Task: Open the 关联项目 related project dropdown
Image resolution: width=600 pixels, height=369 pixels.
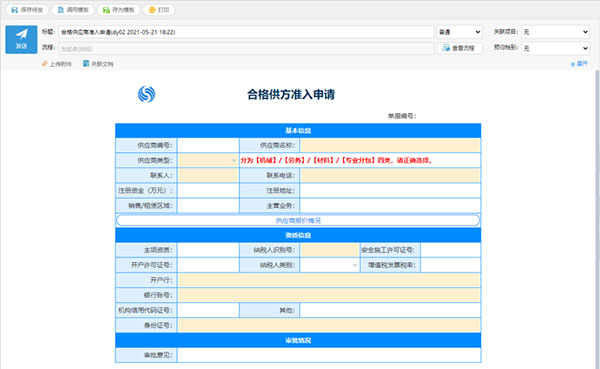Action: (x=556, y=32)
